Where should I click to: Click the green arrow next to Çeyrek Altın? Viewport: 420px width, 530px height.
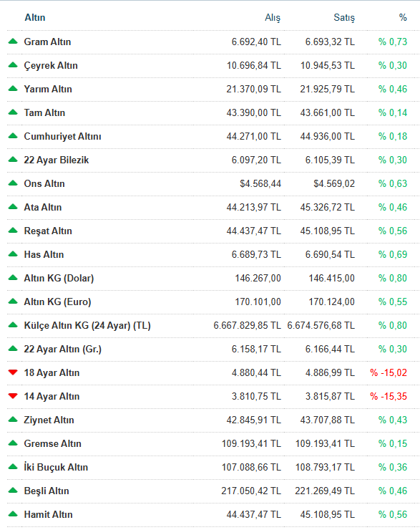(x=13, y=65)
